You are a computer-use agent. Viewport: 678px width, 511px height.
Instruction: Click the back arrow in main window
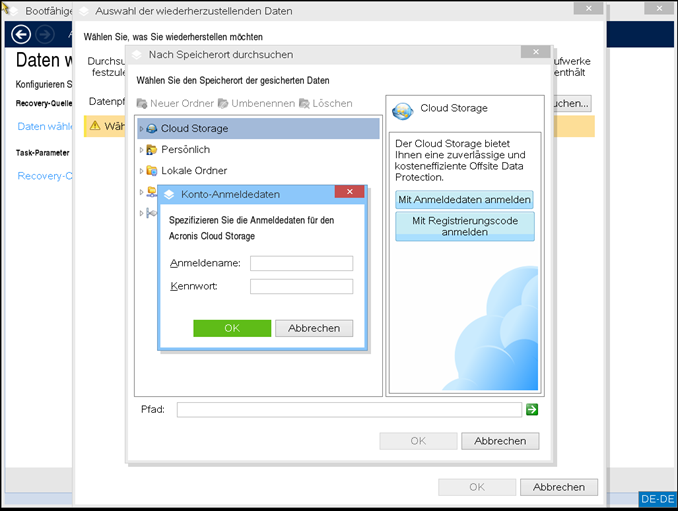21,35
